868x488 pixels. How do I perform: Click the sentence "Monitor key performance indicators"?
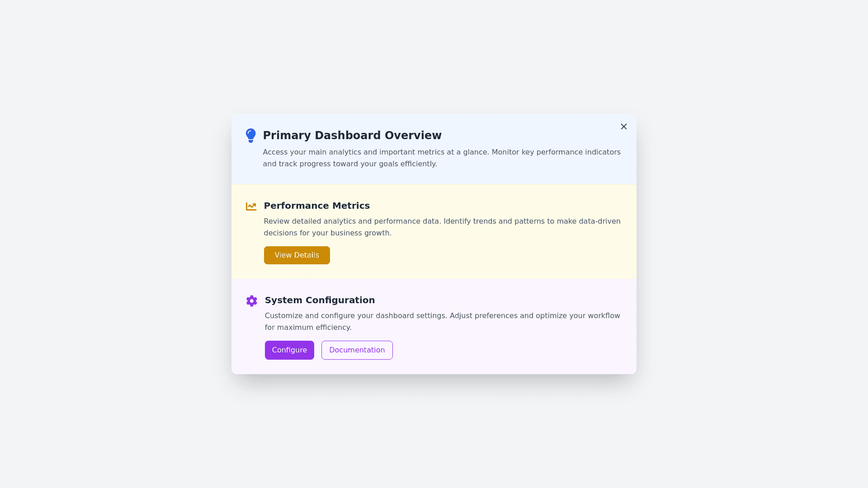(x=556, y=152)
